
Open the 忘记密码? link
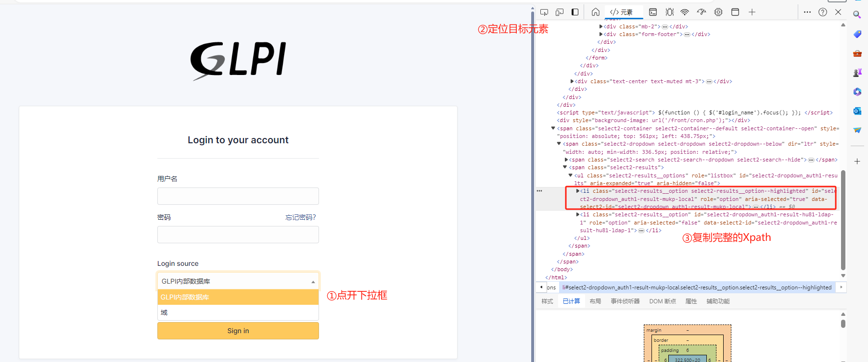pyautogui.click(x=301, y=217)
